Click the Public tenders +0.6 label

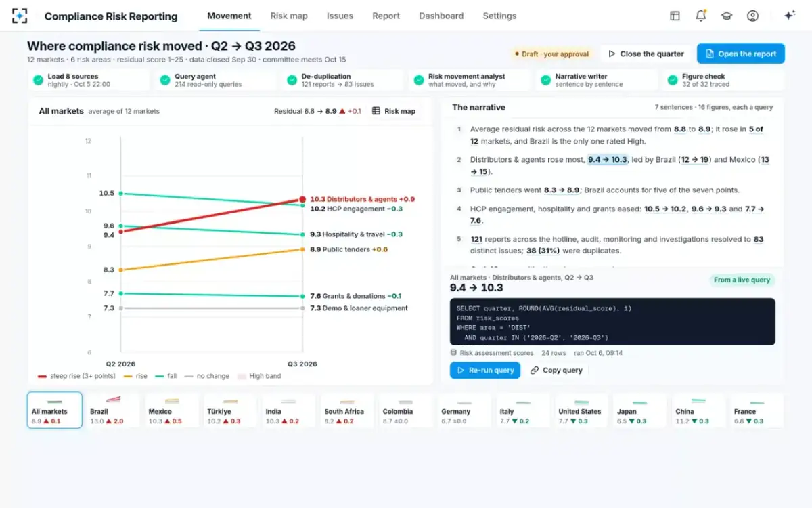(349, 249)
